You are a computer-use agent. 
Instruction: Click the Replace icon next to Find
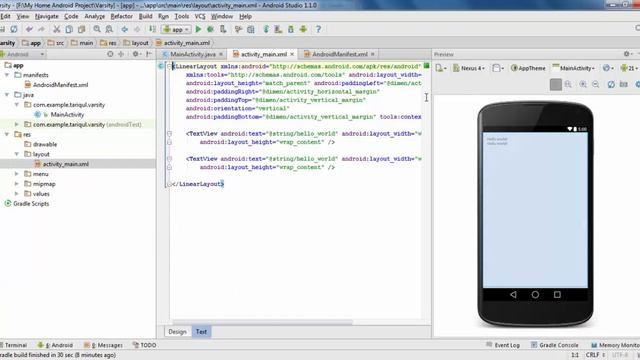click(109, 29)
